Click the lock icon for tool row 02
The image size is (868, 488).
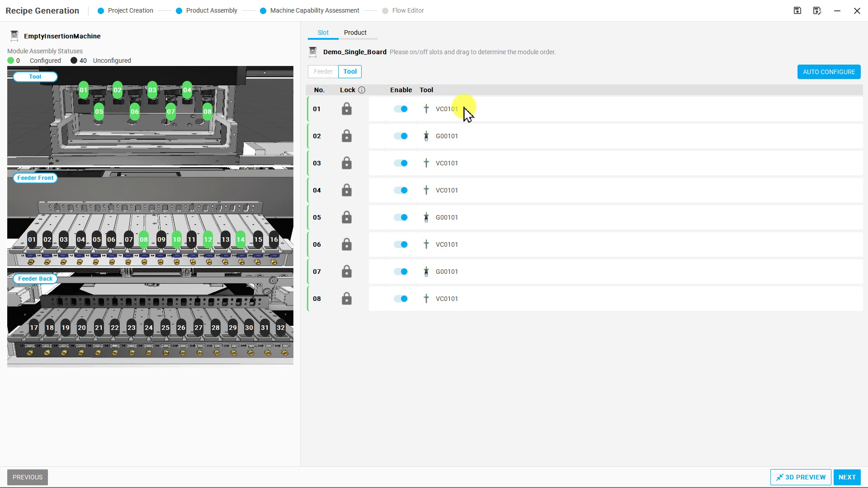pyautogui.click(x=347, y=136)
